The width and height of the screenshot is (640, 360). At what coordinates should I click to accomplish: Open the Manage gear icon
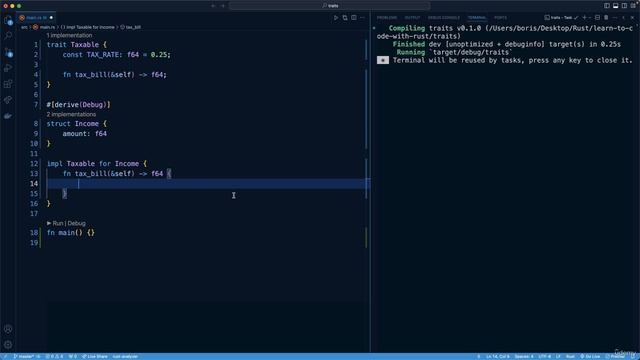8,345
